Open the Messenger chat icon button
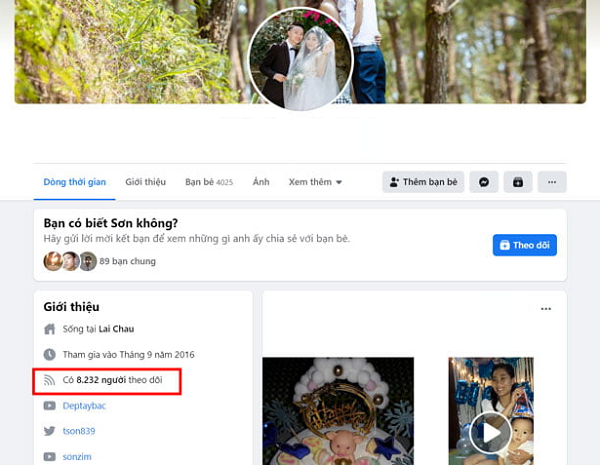This screenshot has width=600, height=465. [484, 182]
